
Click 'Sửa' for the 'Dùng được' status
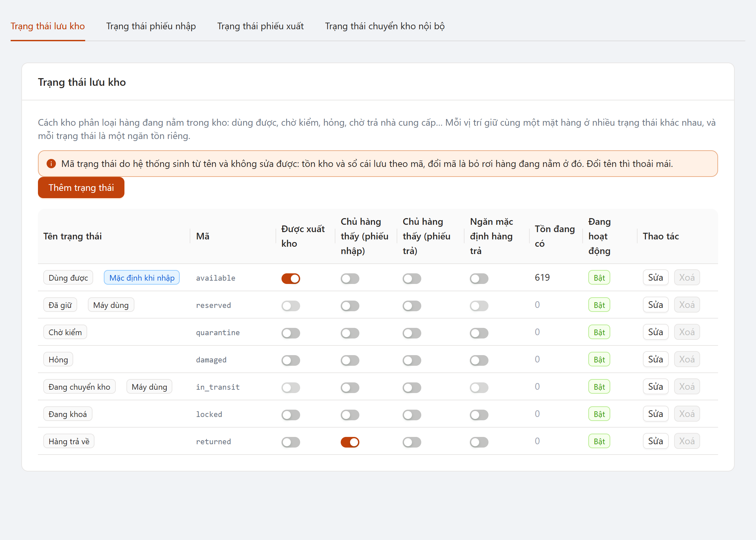(656, 277)
